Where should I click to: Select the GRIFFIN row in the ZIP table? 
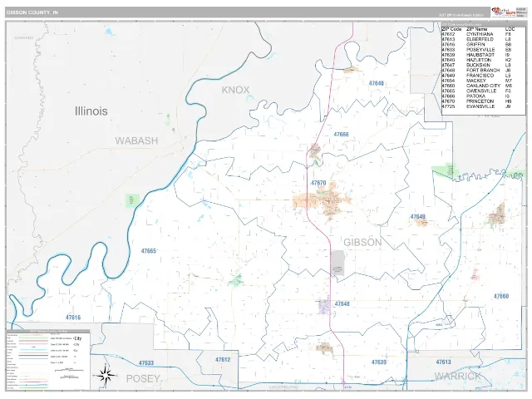[476, 44]
